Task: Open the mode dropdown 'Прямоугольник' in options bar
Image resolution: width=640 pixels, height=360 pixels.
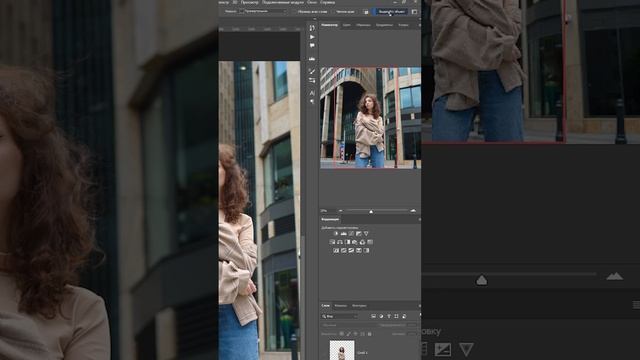Action: [x=262, y=11]
